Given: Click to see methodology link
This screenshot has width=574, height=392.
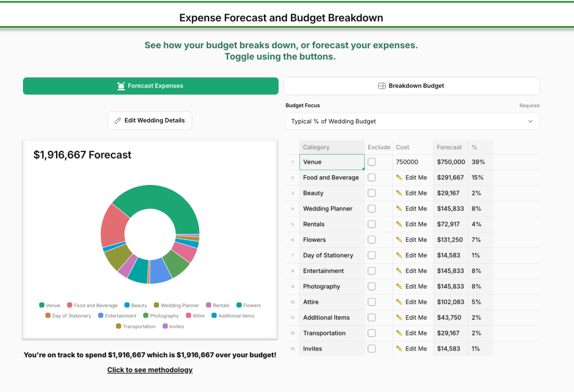Looking at the screenshot, I should [x=150, y=370].
